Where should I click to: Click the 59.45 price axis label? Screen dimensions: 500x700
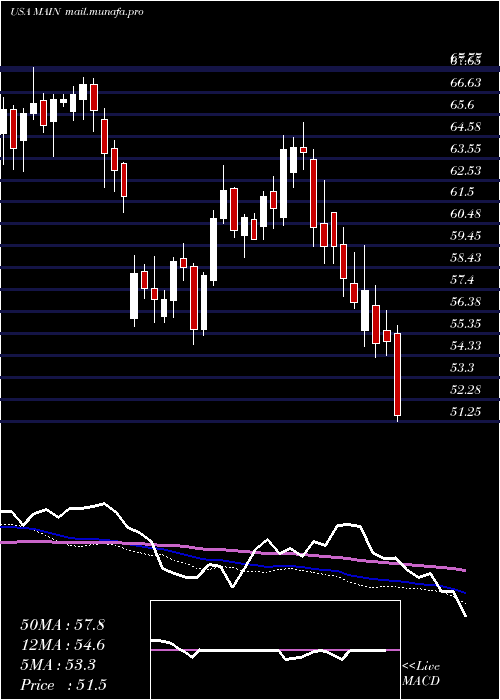466,236
